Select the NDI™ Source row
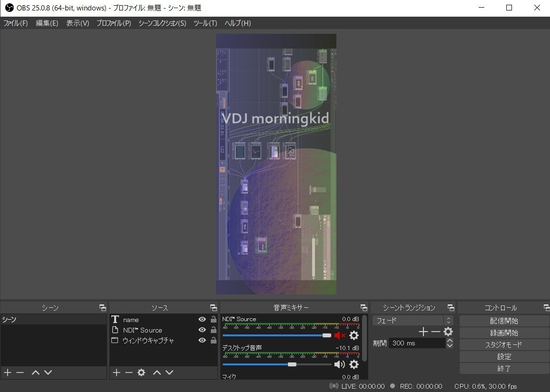550x392 pixels. click(x=164, y=330)
